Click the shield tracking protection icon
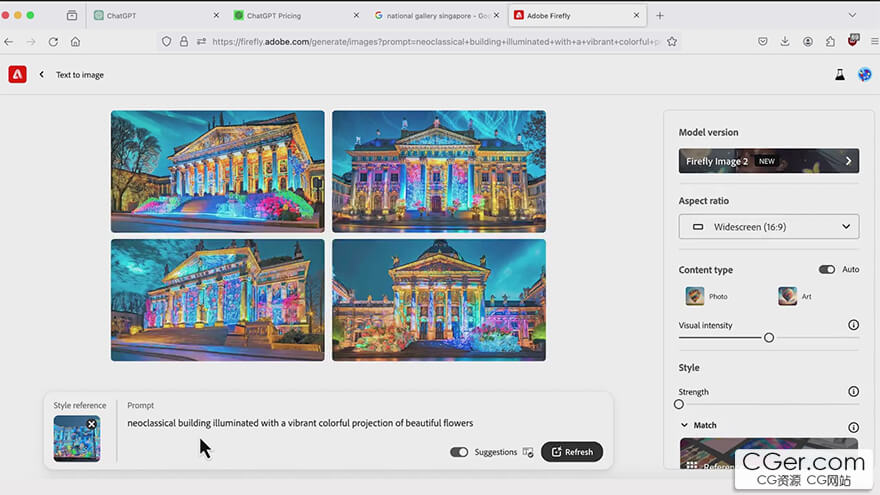This screenshot has width=880, height=495. point(166,42)
